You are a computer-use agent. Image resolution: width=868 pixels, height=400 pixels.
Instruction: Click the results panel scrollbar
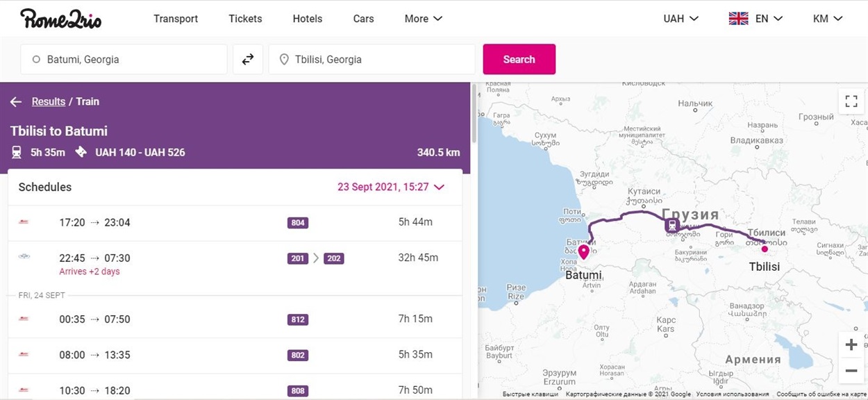point(474,114)
